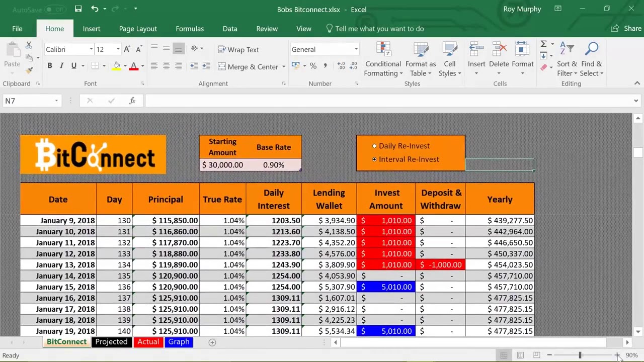
Task: Click Delete cells button
Action: [499, 59]
